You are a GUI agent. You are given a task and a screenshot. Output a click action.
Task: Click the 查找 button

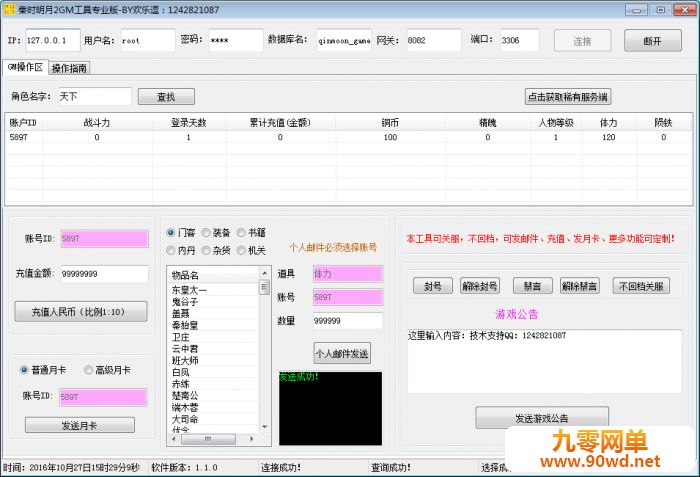click(166, 96)
